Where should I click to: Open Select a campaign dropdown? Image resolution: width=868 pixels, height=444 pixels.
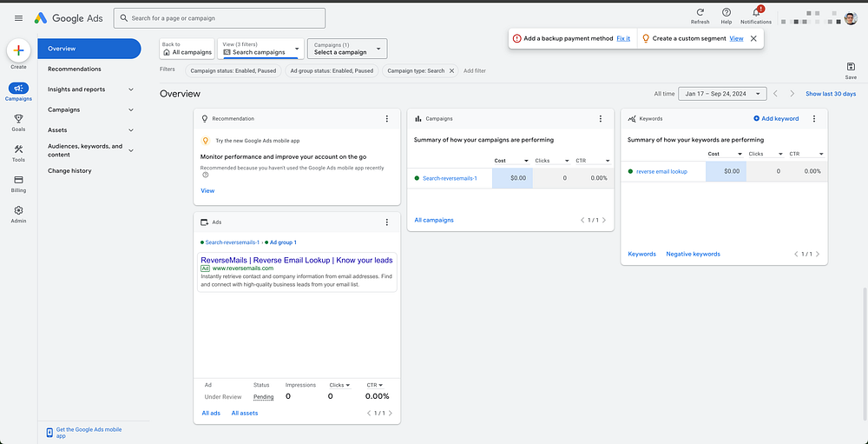[x=347, y=49]
